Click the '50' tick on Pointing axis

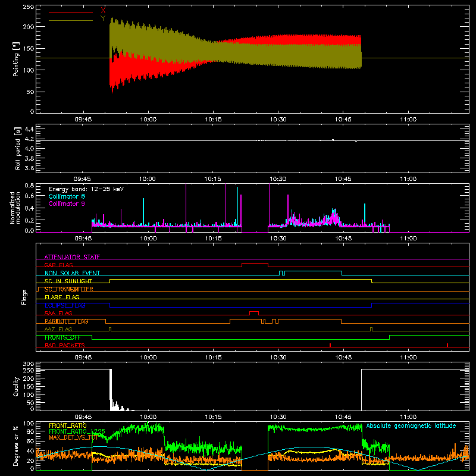[x=30, y=92]
